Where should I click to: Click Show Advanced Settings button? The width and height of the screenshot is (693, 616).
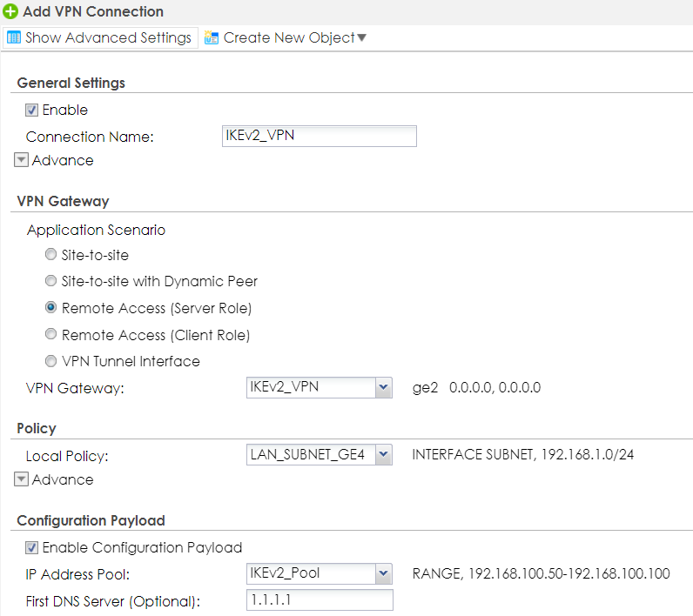(107, 38)
